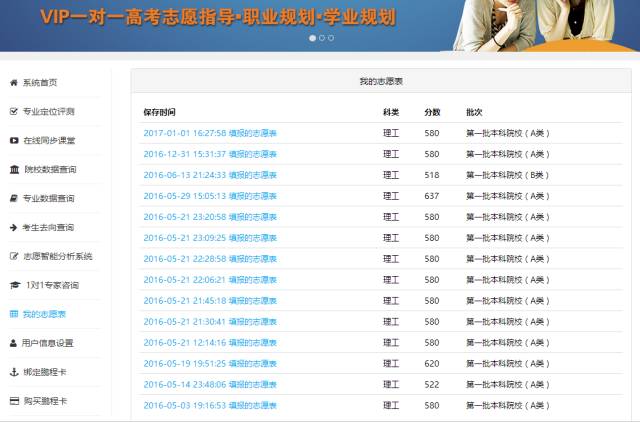Click the table icon beside 我的志愿表
The height and width of the screenshot is (422, 640).
(14, 314)
